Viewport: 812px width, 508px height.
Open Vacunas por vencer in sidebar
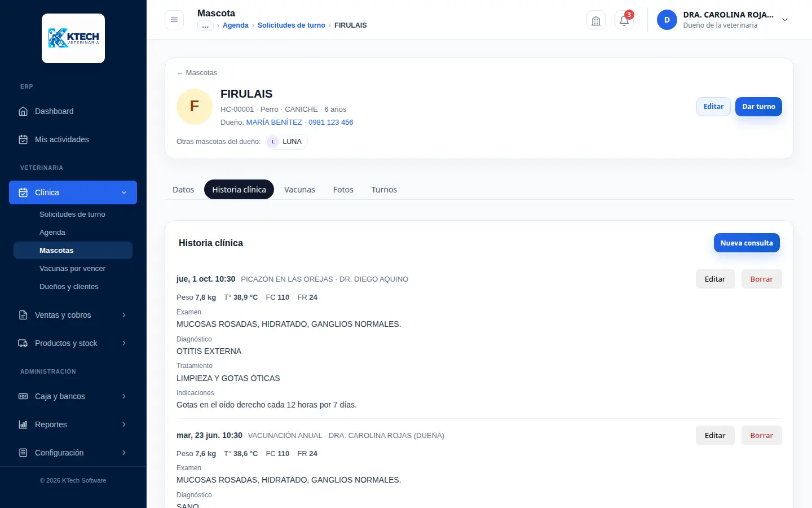[x=72, y=269]
